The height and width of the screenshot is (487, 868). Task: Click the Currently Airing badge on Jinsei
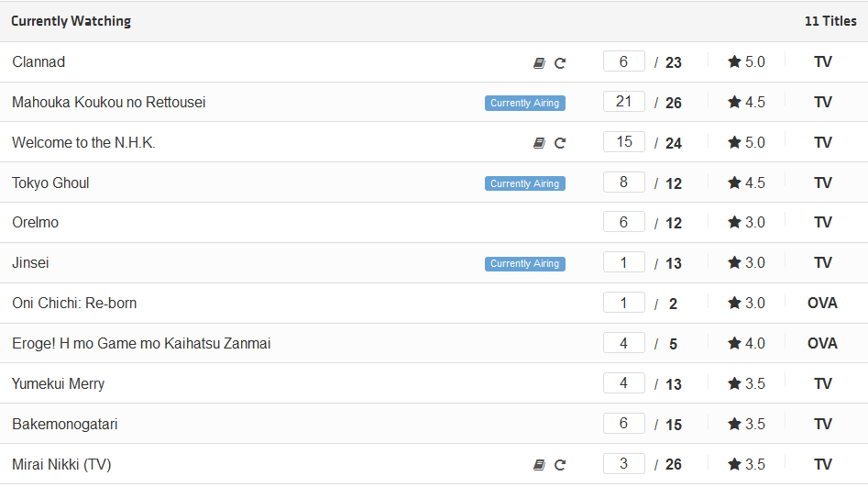(x=525, y=264)
